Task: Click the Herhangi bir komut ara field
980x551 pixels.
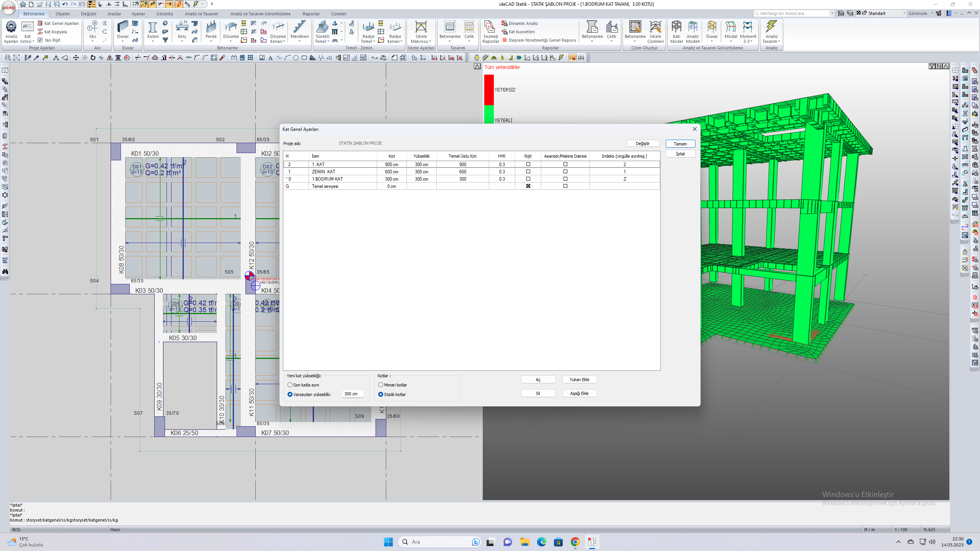Action: tap(792, 13)
